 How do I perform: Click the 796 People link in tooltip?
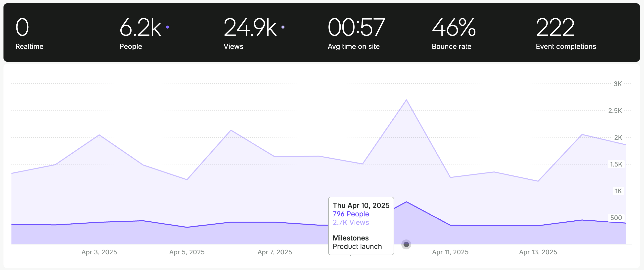point(351,214)
